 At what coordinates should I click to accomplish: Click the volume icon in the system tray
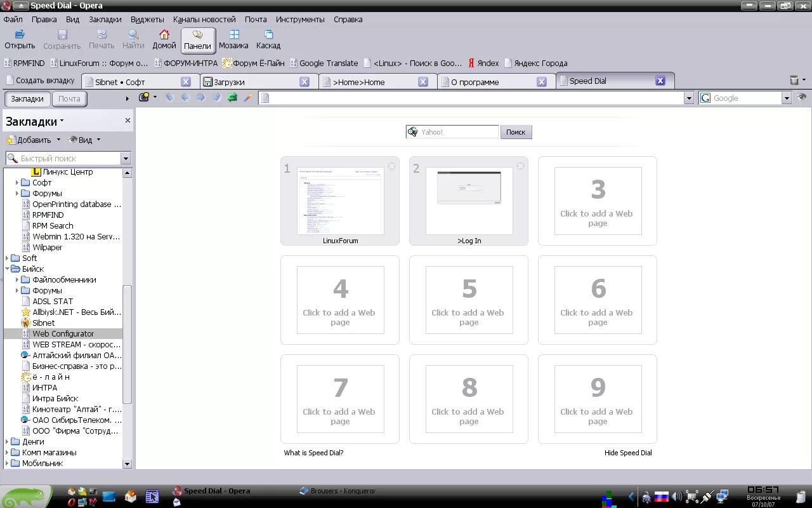pos(678,497)
